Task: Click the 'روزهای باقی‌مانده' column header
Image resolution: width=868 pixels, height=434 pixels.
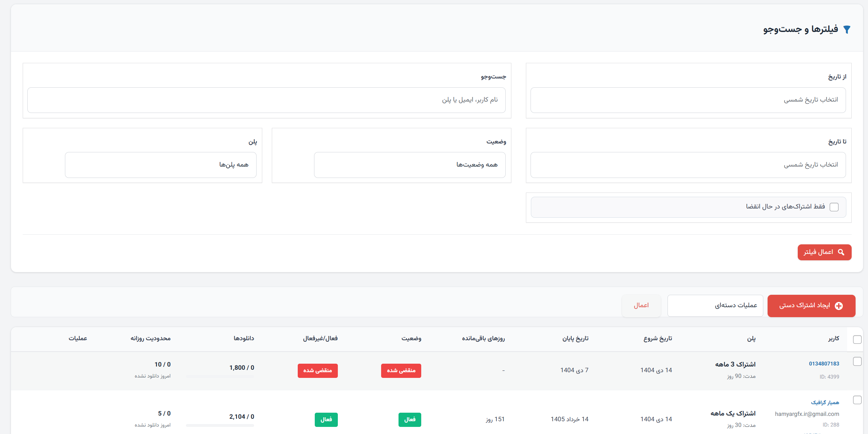Action: (483, 338)
